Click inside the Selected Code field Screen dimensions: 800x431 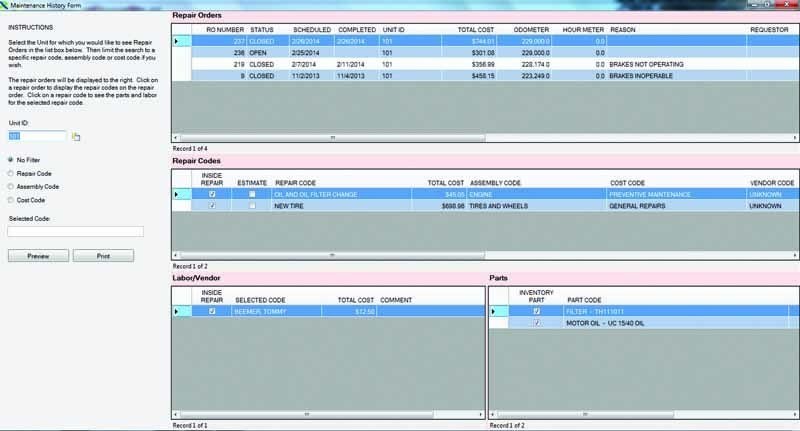pos(75,231)
